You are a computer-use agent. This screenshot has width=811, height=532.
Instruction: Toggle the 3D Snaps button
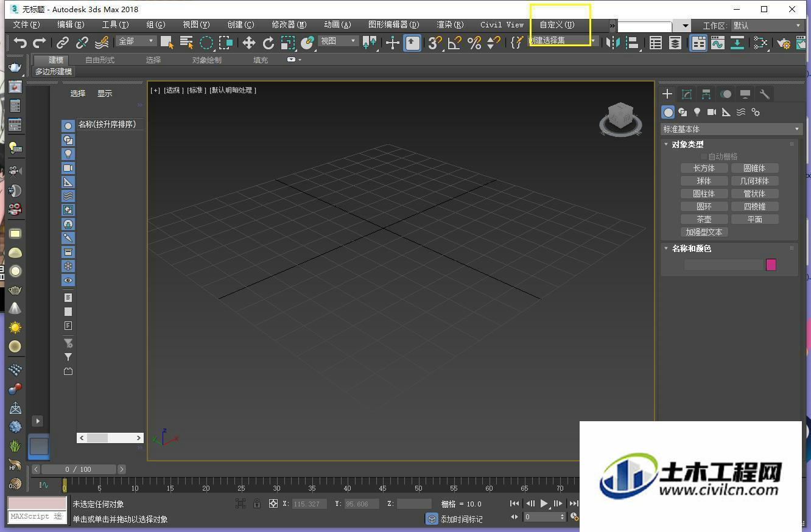pyautogui.click(x=435, y=43)
